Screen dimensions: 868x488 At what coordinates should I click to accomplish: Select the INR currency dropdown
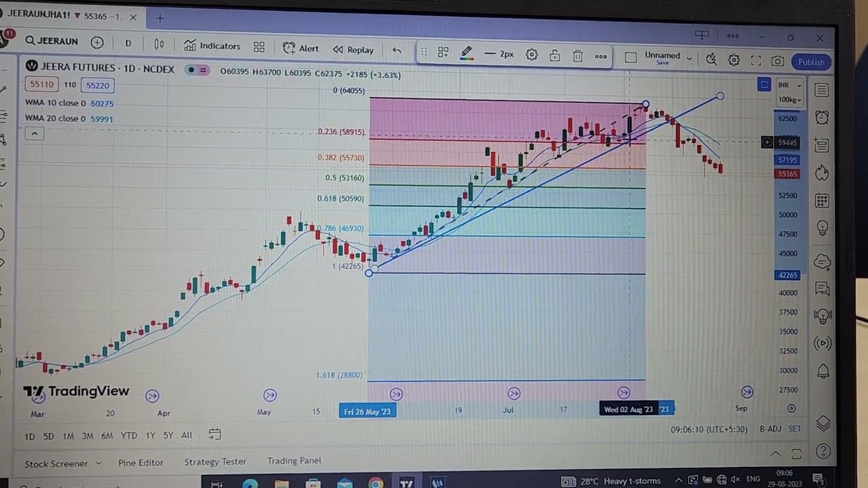[x=789, y=85]
